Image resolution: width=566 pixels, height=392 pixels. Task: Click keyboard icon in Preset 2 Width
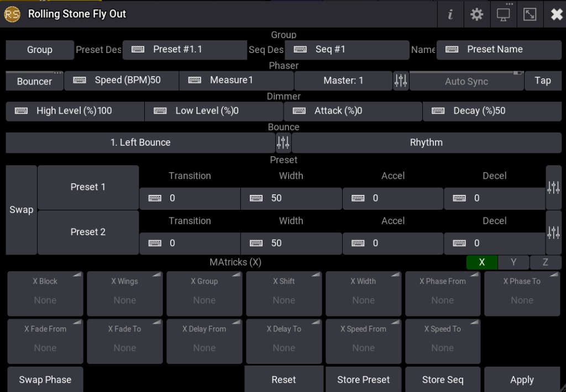(x=256, y=243)
